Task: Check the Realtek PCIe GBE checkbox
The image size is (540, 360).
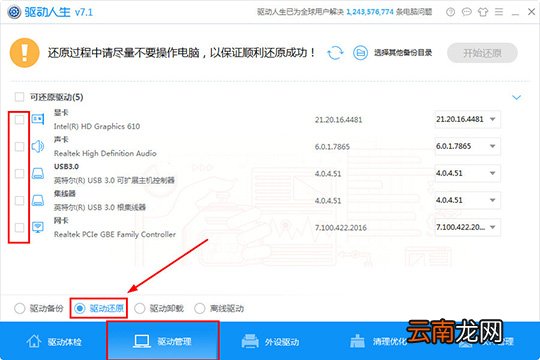Action: [x=19, y=227]
